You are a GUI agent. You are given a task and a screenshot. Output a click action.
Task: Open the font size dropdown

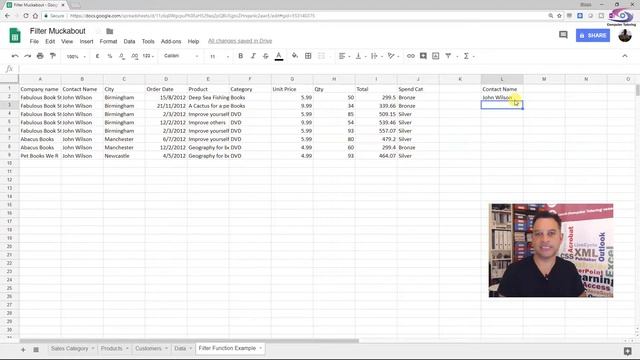219,56
